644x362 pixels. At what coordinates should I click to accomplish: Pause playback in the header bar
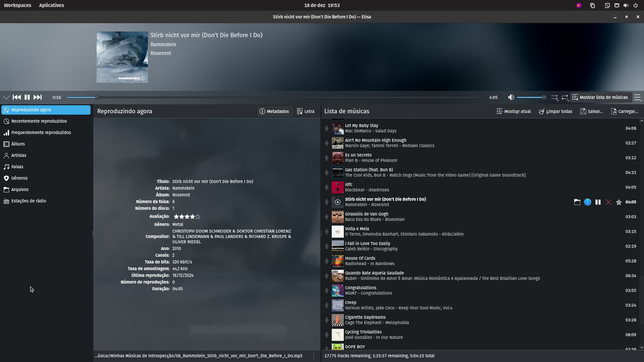(x=27, y=97)
